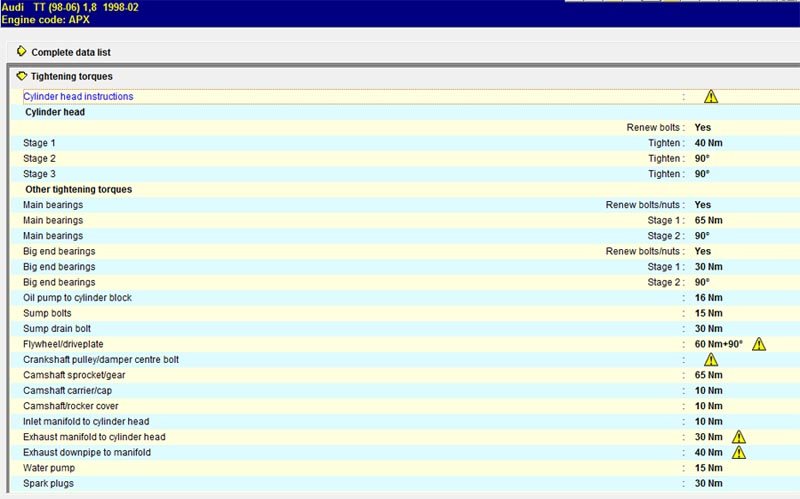Expand the Complete data list section

[x=77, y=51]
